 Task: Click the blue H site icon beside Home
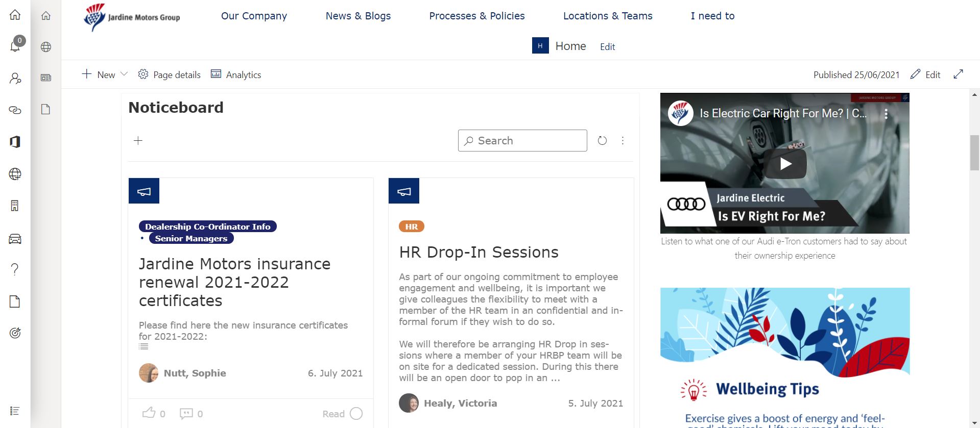coord(540,46)
